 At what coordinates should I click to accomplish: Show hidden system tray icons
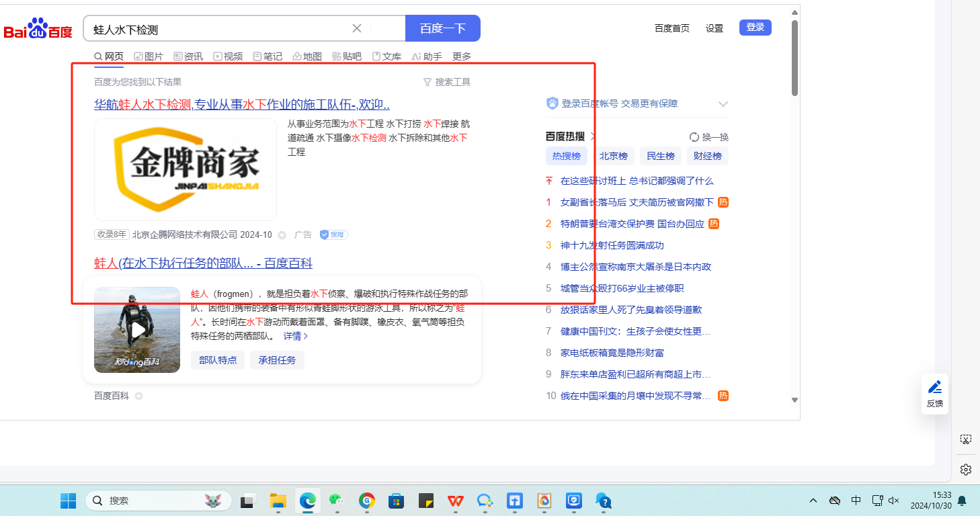(x=813, y=501)
